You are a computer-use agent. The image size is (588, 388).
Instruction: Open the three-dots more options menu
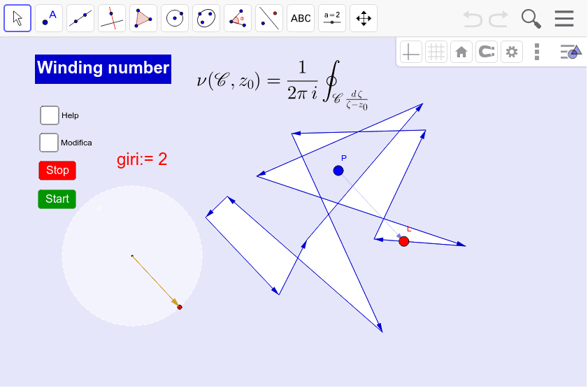click(x=537, y=52)
